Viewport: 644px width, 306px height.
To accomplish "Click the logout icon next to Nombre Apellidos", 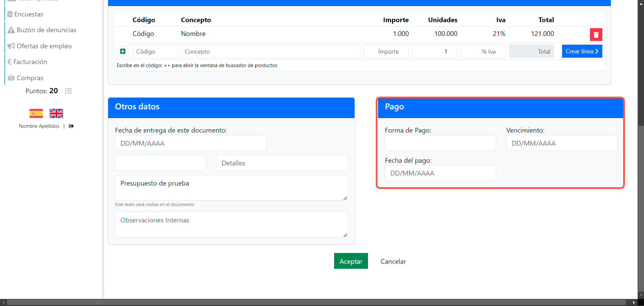I will [x=71, y=126].
